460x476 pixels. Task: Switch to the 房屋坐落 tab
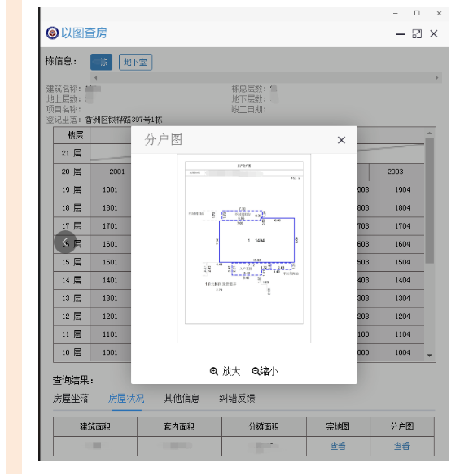(x=71, y=398)
